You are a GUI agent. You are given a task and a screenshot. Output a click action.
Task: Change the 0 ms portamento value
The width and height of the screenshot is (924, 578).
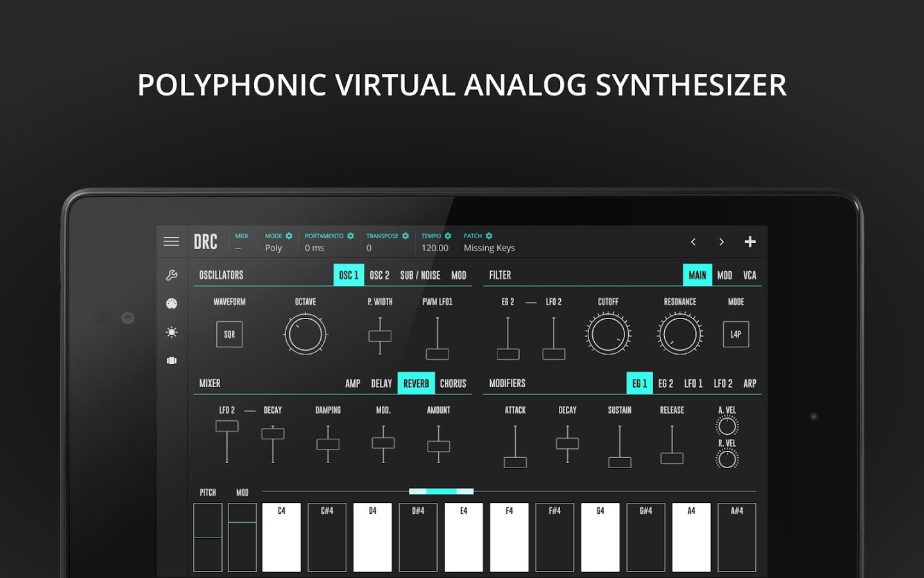click(314, 248)
